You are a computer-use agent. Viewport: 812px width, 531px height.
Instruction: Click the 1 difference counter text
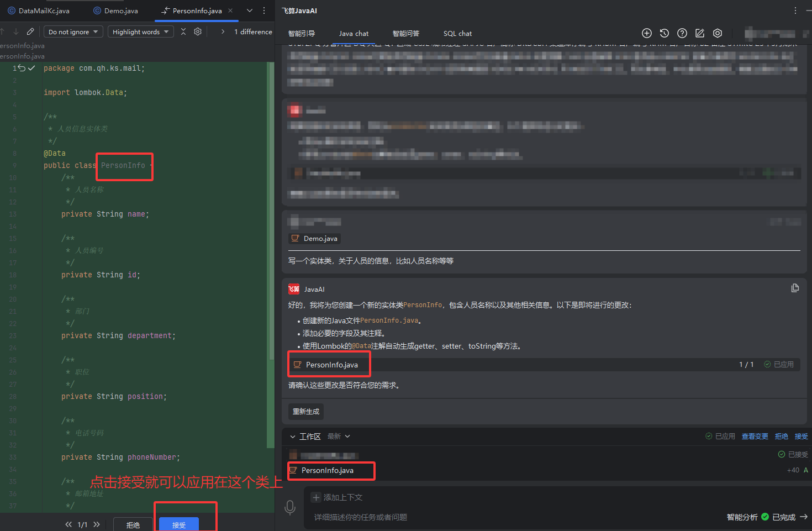(x=253, y=31)
